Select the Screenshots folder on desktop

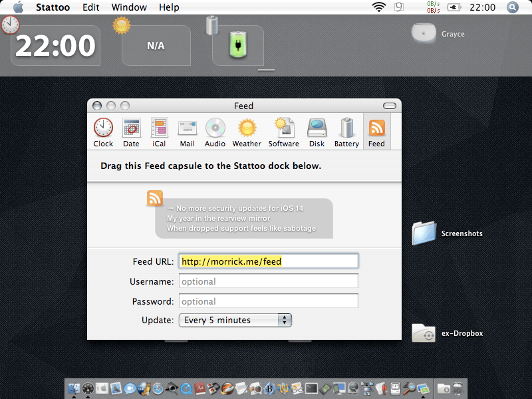coord(424,233)
